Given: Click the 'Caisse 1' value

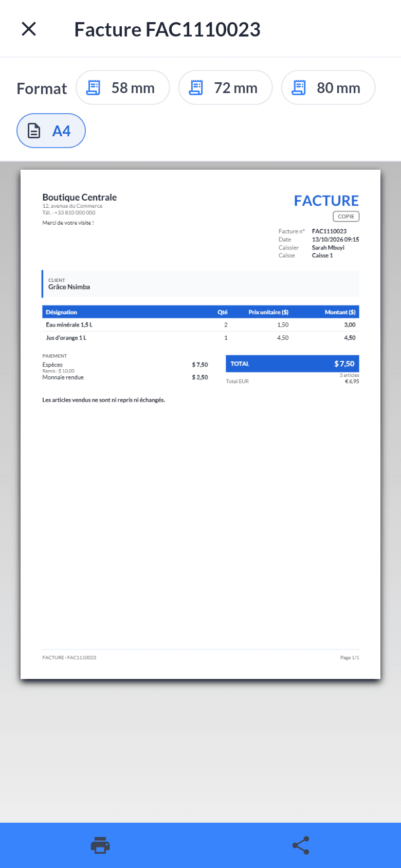Looking at the screenshot, I should point(322,256).
